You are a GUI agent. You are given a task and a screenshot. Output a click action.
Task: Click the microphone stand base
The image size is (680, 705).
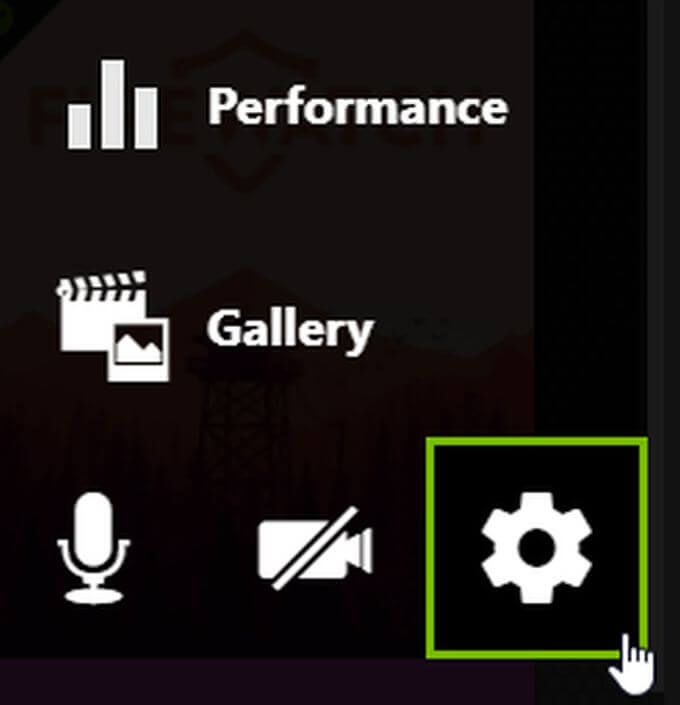(x=94, y=597)
